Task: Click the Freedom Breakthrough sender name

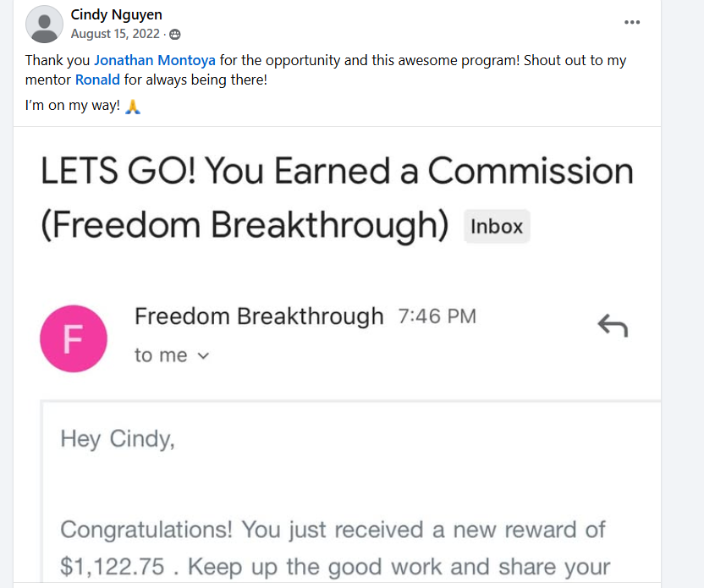Action: pos(259,316)
